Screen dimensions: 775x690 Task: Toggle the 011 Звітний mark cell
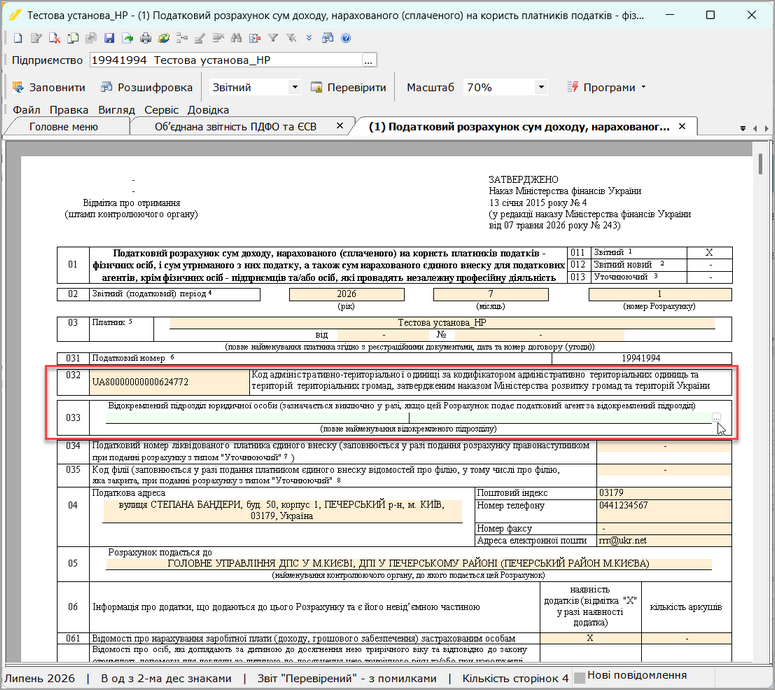(x=709, y=253)
